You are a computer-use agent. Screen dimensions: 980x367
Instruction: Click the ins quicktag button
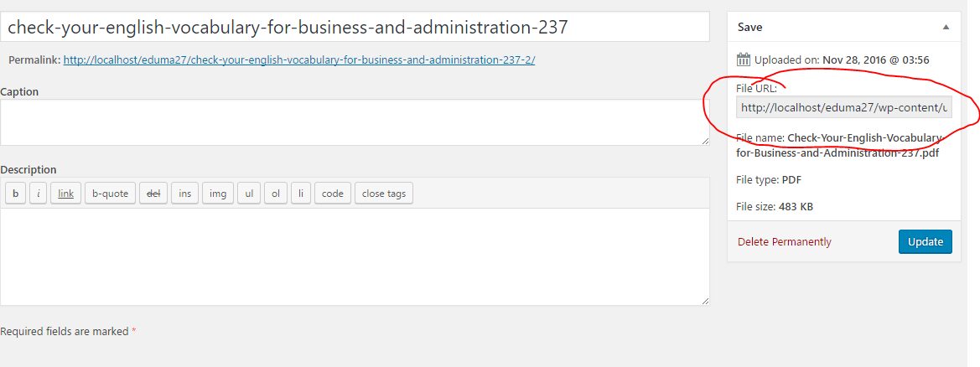tap(184, 194)
